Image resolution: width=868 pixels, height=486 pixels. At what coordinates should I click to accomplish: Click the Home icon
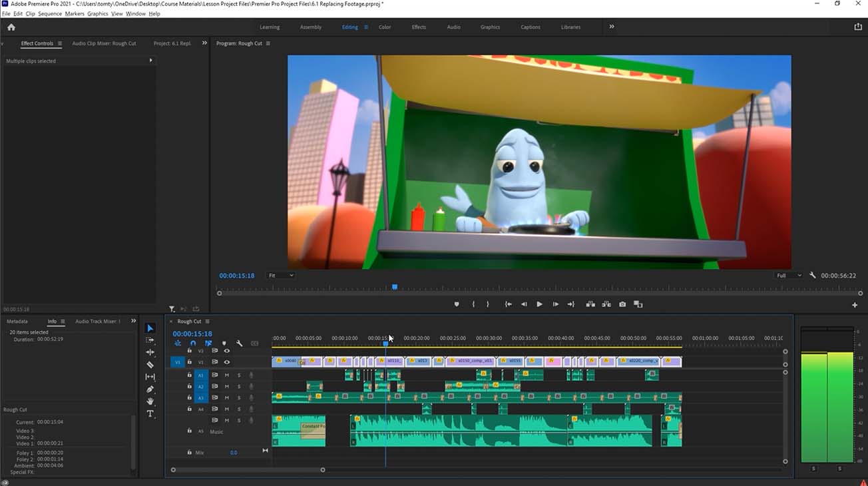click(11, 27)
